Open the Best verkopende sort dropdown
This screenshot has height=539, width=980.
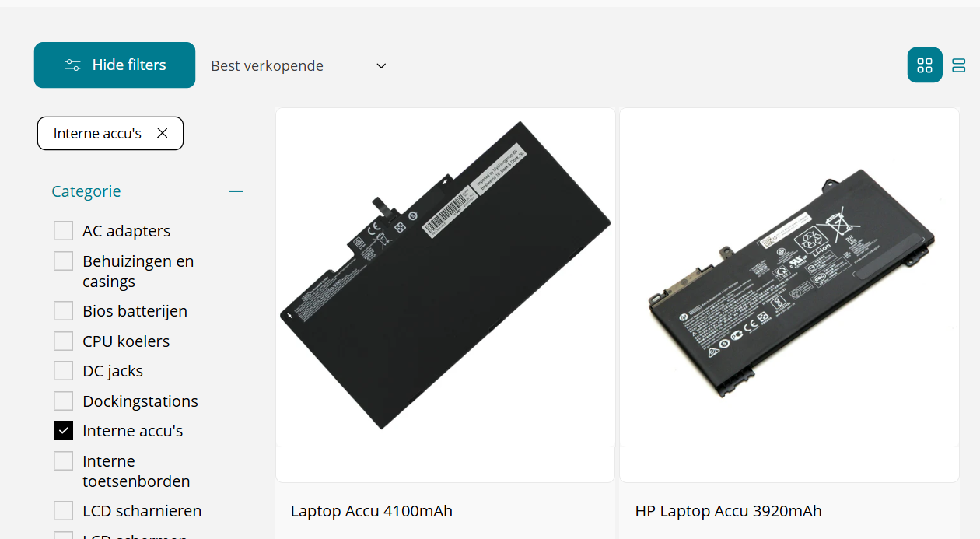[x=299, y=66]
